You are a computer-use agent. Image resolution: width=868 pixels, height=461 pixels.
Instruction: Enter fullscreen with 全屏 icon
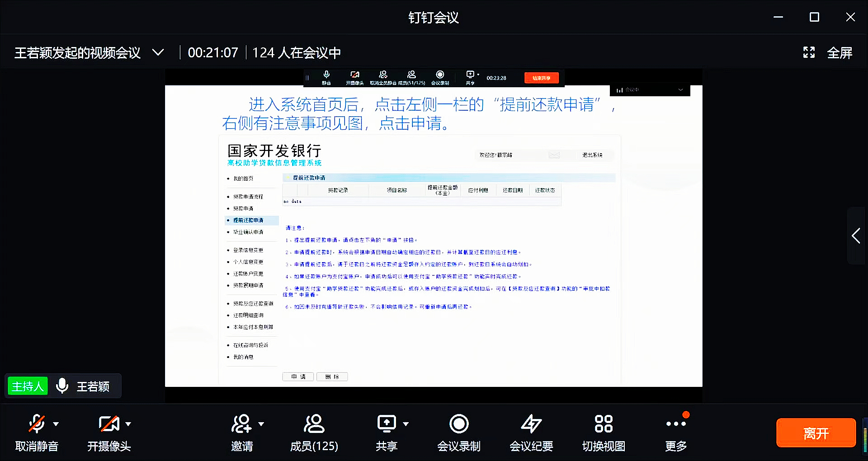809,52
